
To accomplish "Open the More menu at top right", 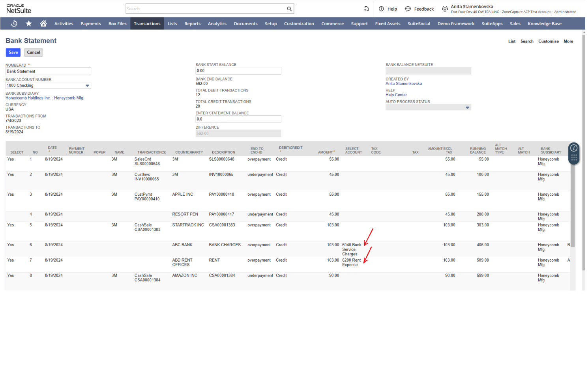I will tap(568, 41).
